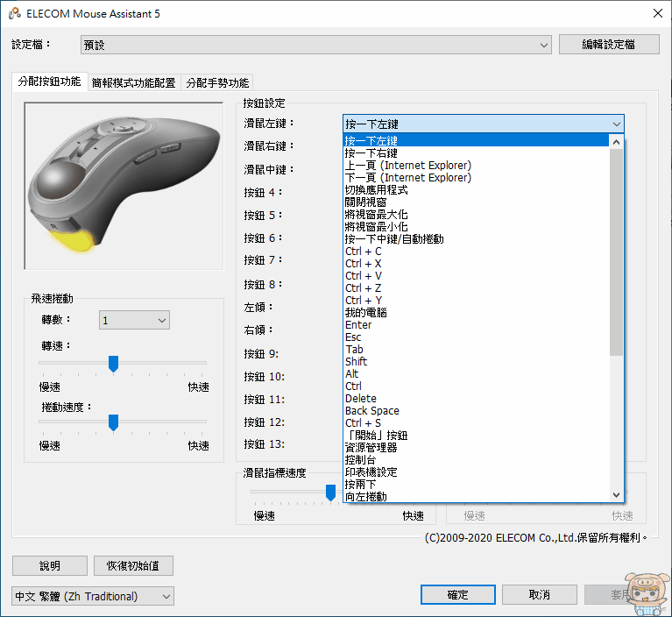The image size is (672, 617).
Task: Pick 將視窗最大化 option
Action: click(x=476, y=215)
